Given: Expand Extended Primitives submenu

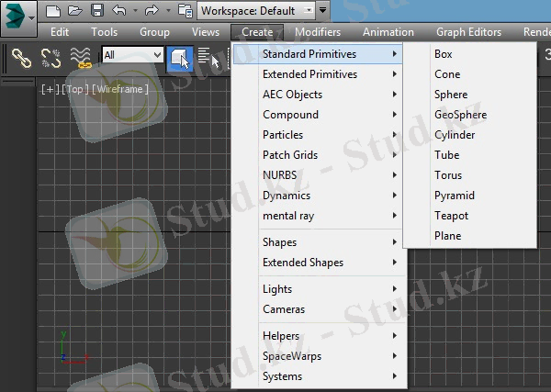Looking at the screenshot, I should tap(318, 74).
